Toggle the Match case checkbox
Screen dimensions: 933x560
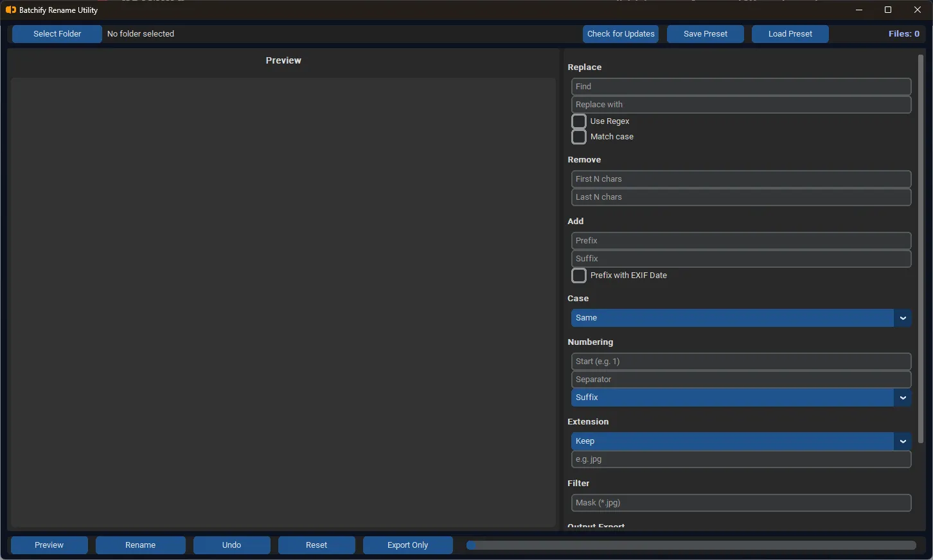[x=579, y=137]
